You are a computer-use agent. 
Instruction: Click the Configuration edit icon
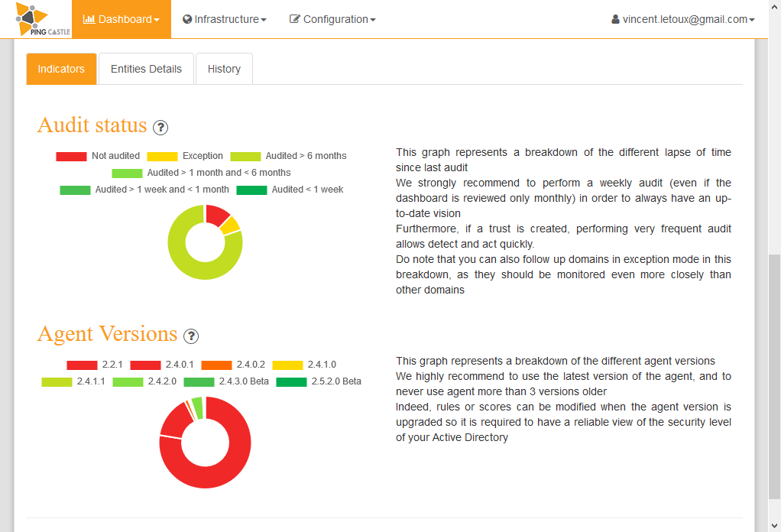pos(295,19)
